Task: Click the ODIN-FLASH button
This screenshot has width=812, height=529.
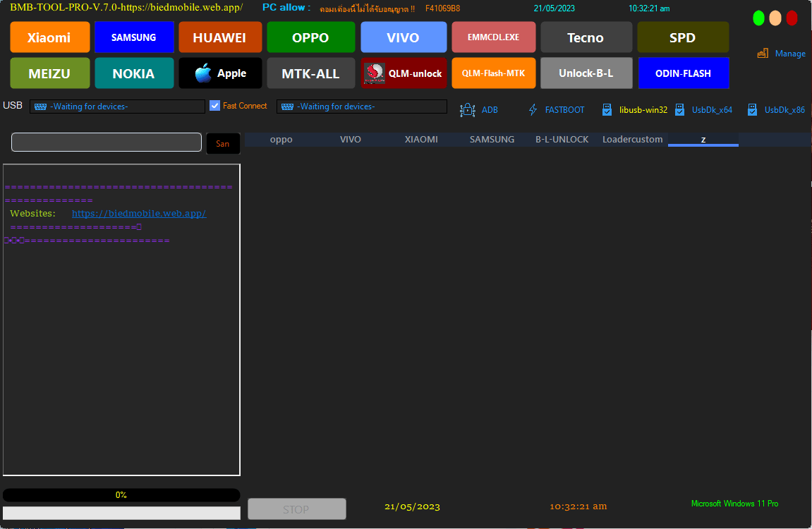Action: 683,73
